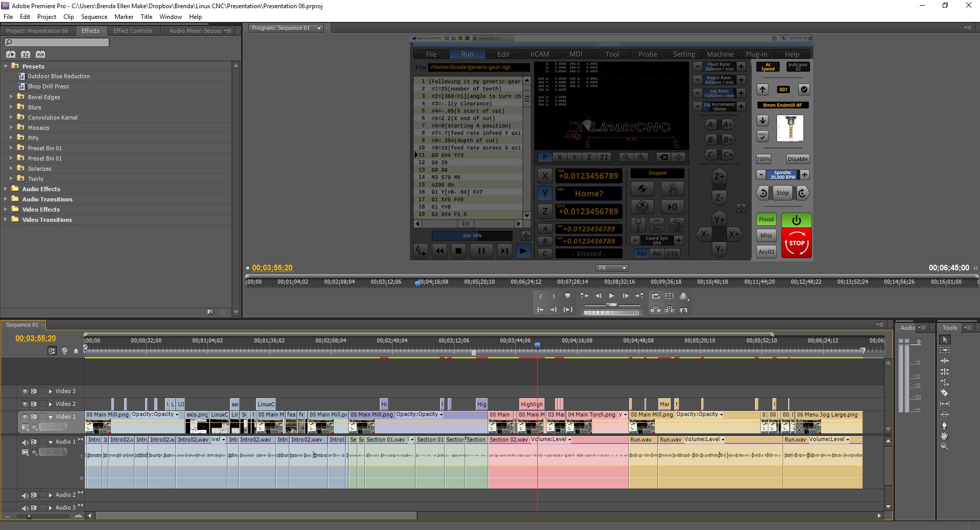The height and width of the screenshot is (530, 980).
Task: Collapse Video 1 track
Action: pyautogui.click(x=51, y=418)
